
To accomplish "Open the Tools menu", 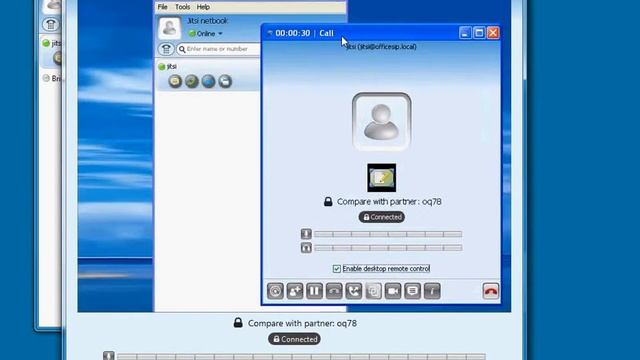I will pos(182,7).
